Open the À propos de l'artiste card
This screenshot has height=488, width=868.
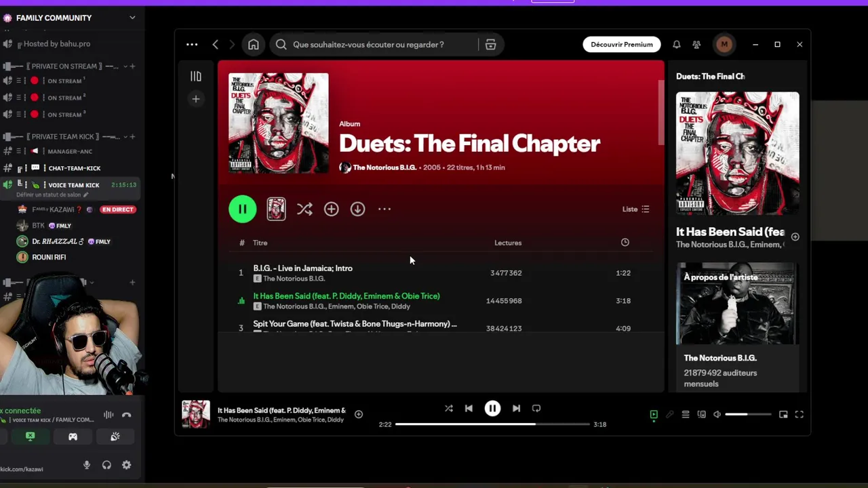737,327
